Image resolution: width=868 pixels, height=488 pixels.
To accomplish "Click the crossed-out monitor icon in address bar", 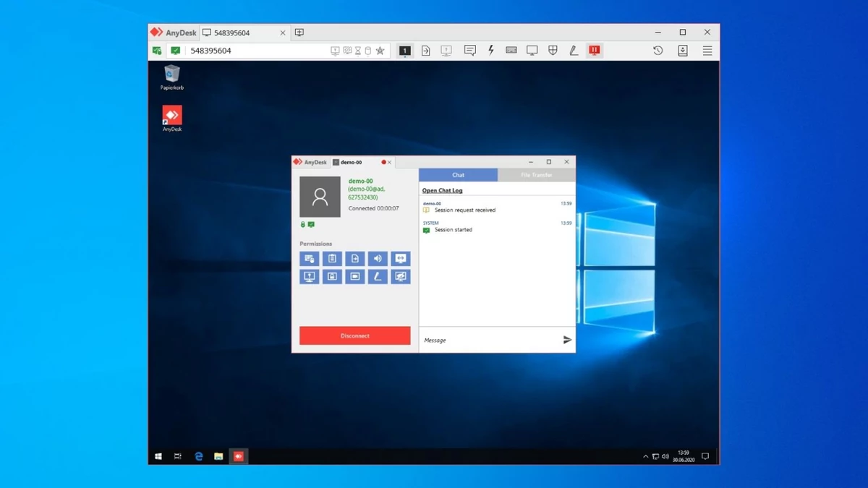I will click(x=346, y=51).
